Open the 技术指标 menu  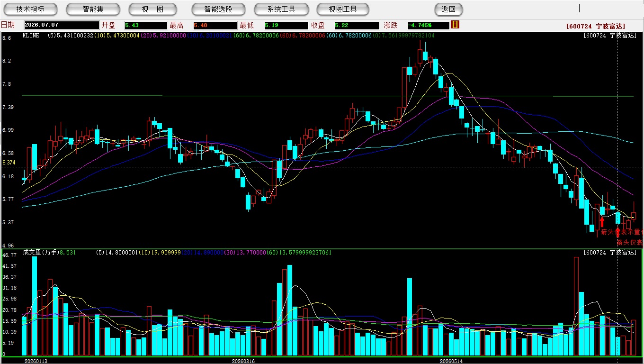[x=30, y=9]
